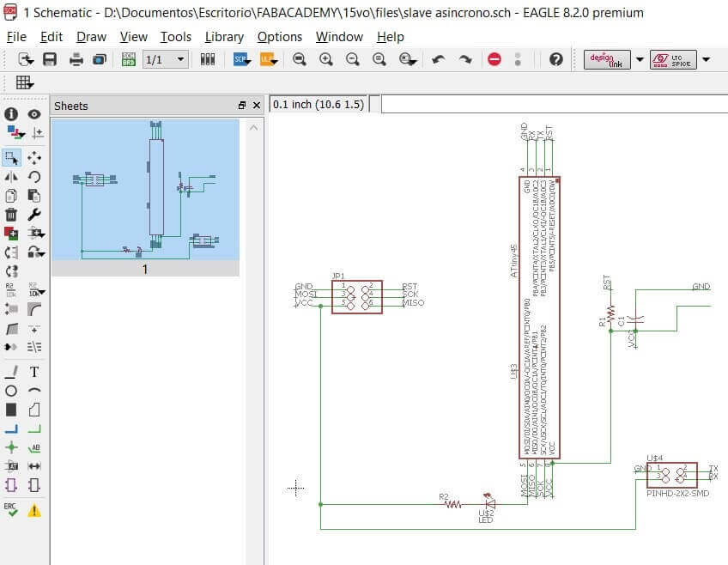Select the Mirror tool
The width and height of the screenshot is (728, 565).
tap(11, 177)
